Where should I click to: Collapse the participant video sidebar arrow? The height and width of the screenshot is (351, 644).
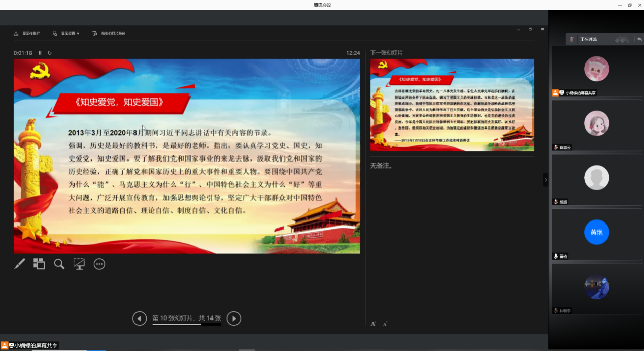546,180
